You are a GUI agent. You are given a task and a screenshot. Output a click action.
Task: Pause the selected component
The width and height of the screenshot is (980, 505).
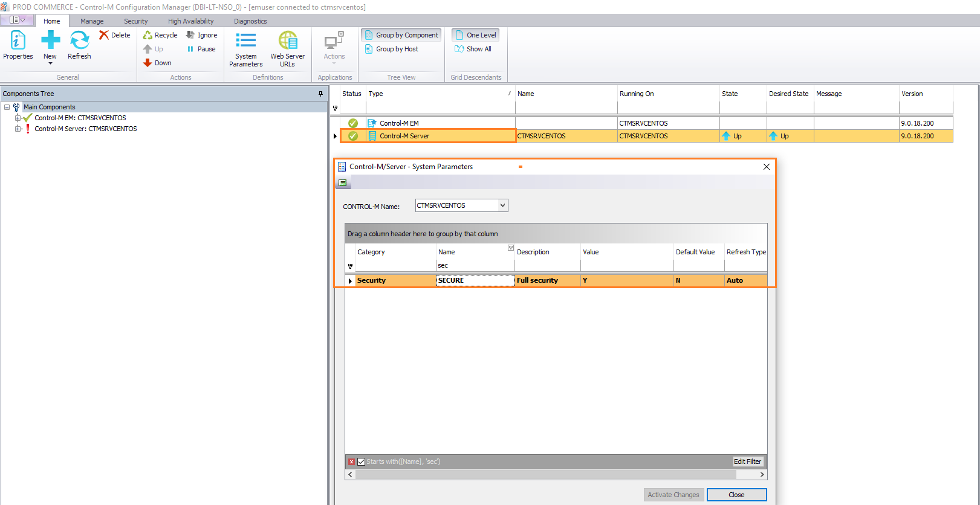(201, 49)
